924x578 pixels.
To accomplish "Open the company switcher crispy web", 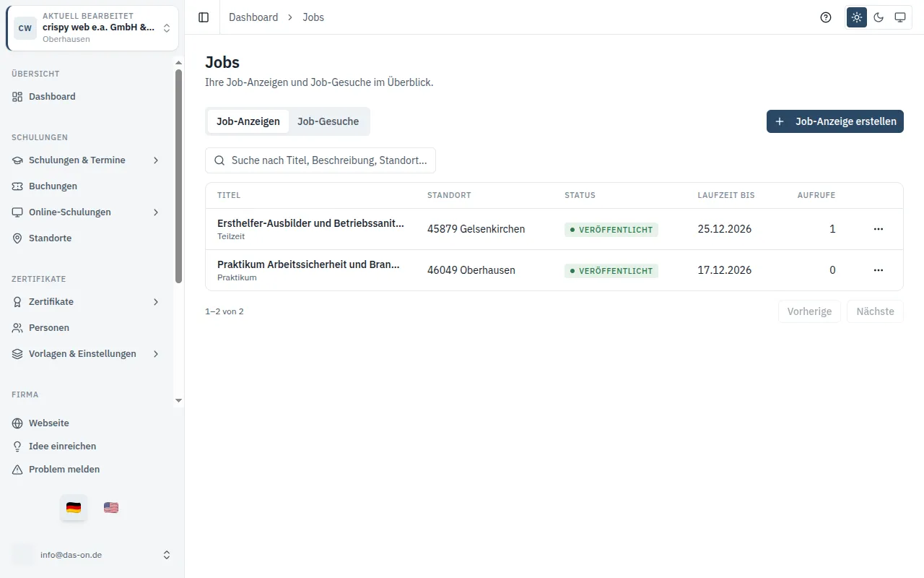I will (92, 28).
